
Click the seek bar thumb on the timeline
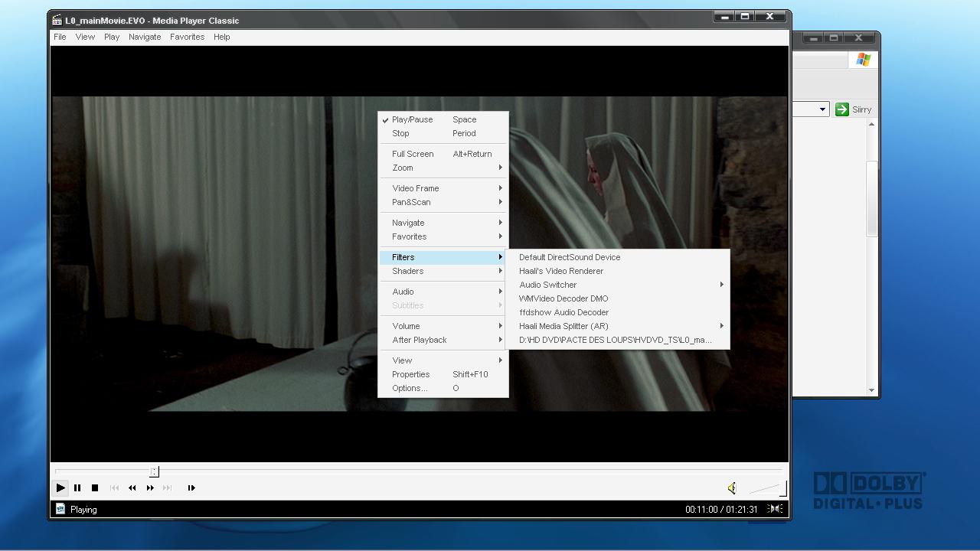click(154, 471)
